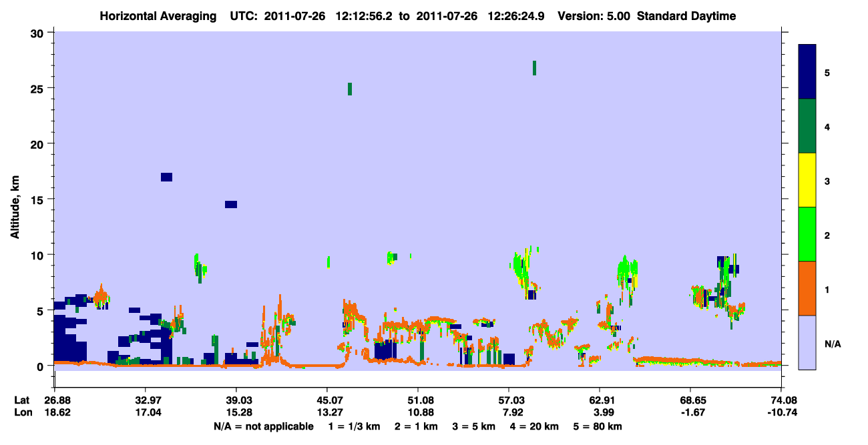
Task: Click legend text '2 = 1 km'
Action: pos(416,426)
